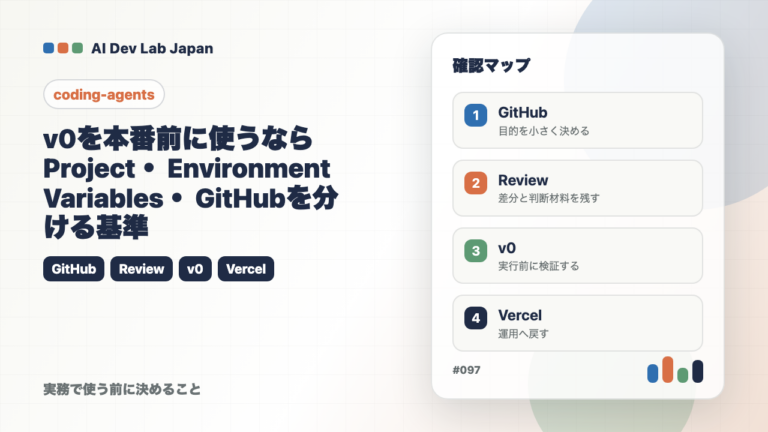Click the GitHub tag chip below headline
768x432 pixels.
[x=73, y=269]
